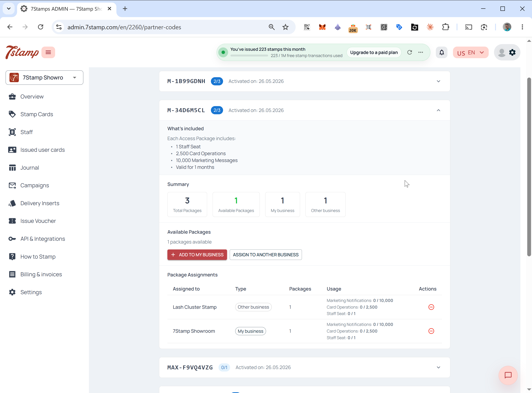The width and height of the screenshot is (532, 393).
Task: Click ASSIGN TO ANOTHER BUSINESS button
Action: click(265, 255)
